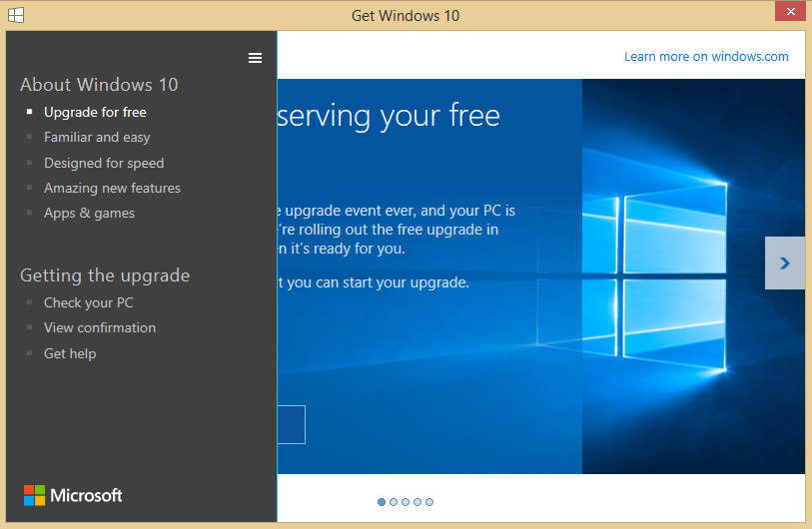Open Learn more on windows.com link
Viewport: 812px width, 529px height.
(706, 57)
